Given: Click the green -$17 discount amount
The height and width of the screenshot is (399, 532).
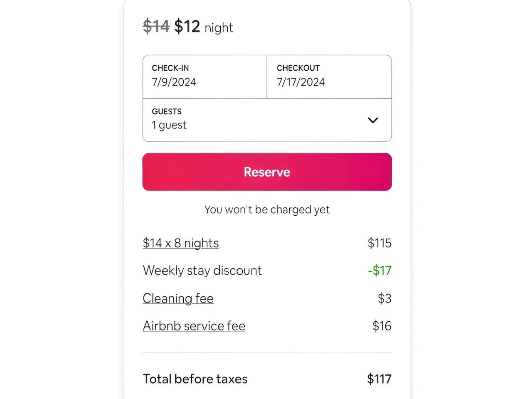Looking at the screenshot, I should point(379,271).
